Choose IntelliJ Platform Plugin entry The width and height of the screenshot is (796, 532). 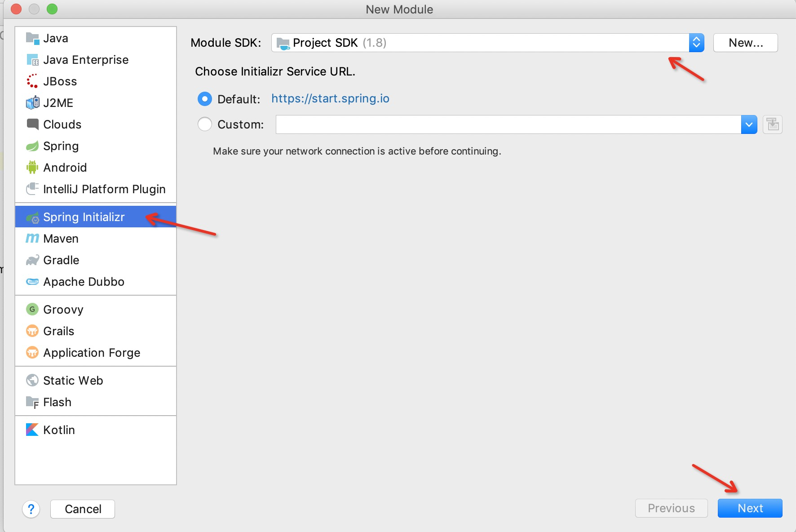(96, 189)
